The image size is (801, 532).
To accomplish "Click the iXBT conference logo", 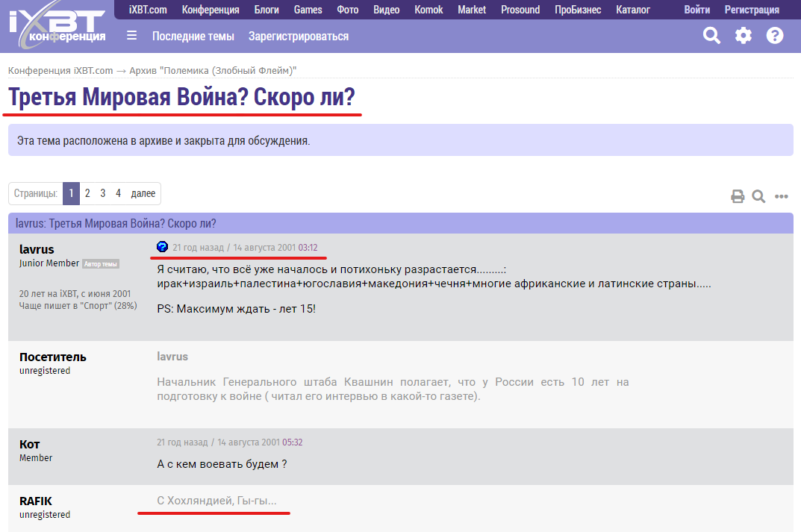I will pos(56,27).
